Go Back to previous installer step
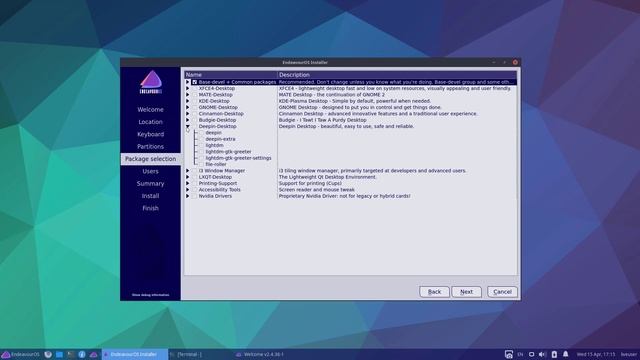Screen dimensions: 640x360 point(434,292)
